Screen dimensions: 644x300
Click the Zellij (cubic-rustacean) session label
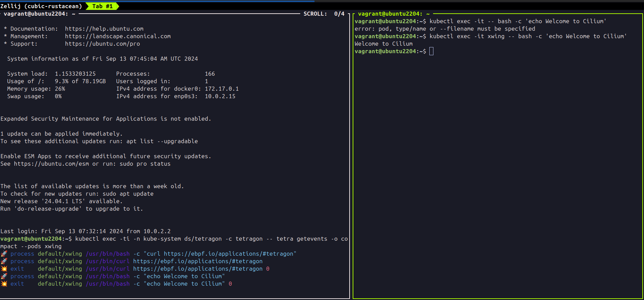tap(41, 6)
